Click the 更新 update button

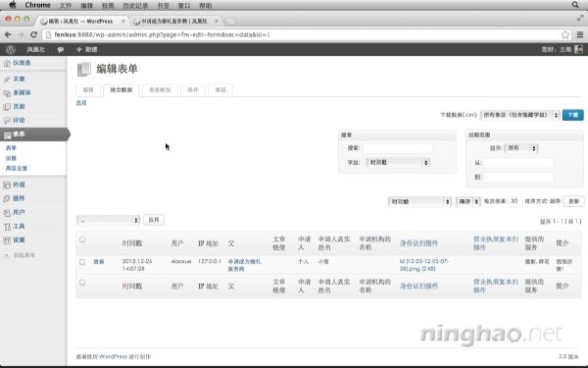coord(573,201)
